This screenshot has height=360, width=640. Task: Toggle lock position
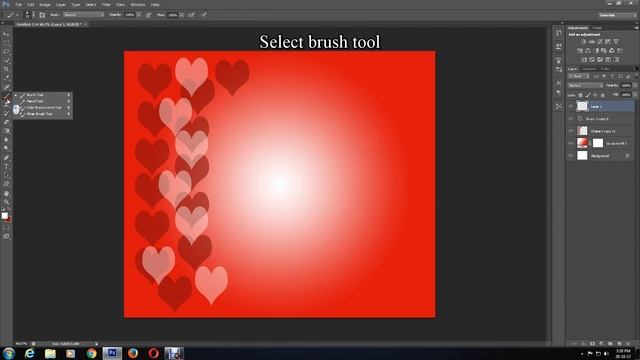pos(595,95)
